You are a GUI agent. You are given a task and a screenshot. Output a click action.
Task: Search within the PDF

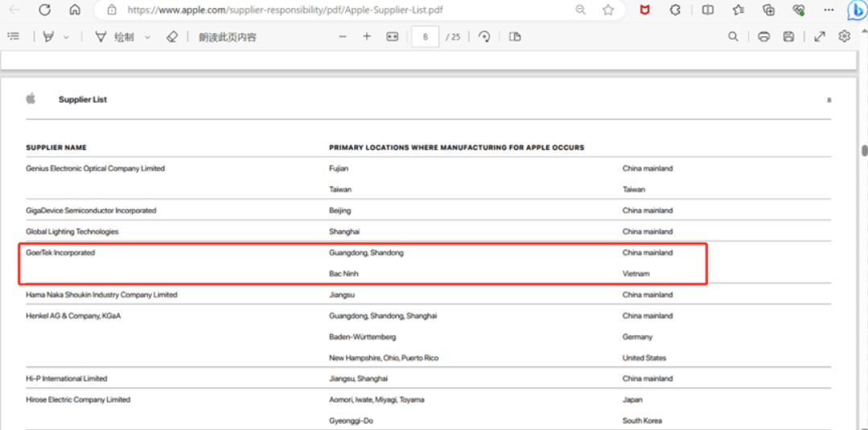[733, 37]
